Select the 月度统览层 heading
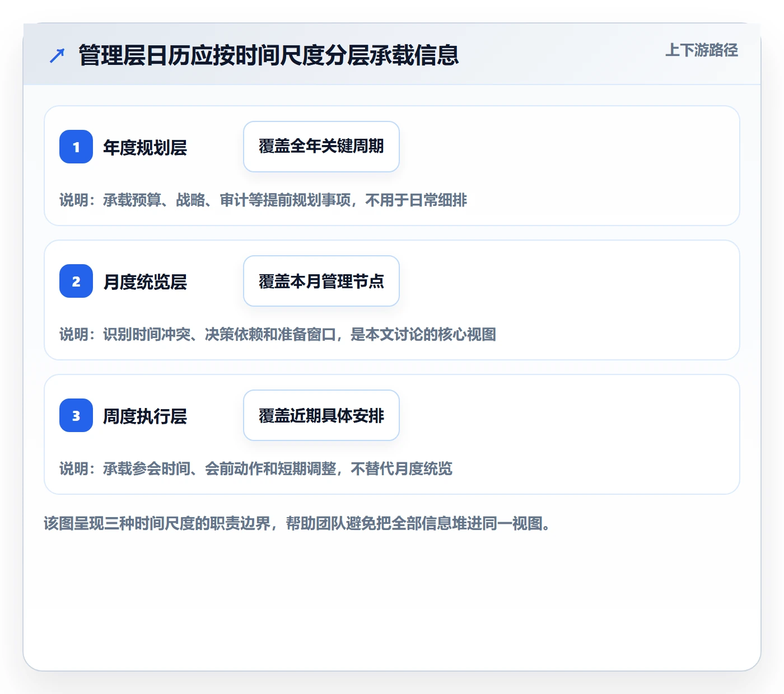Screen dimensions: 784x694 145,282
